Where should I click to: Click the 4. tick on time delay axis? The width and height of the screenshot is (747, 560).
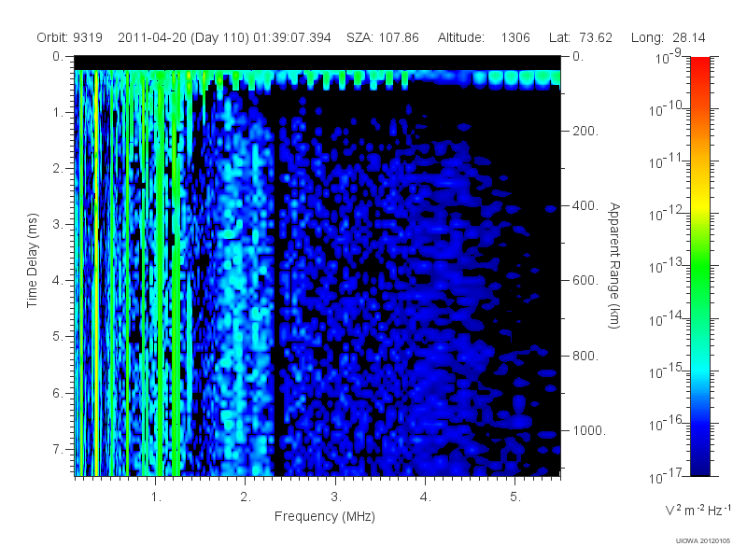pos(58,281)
